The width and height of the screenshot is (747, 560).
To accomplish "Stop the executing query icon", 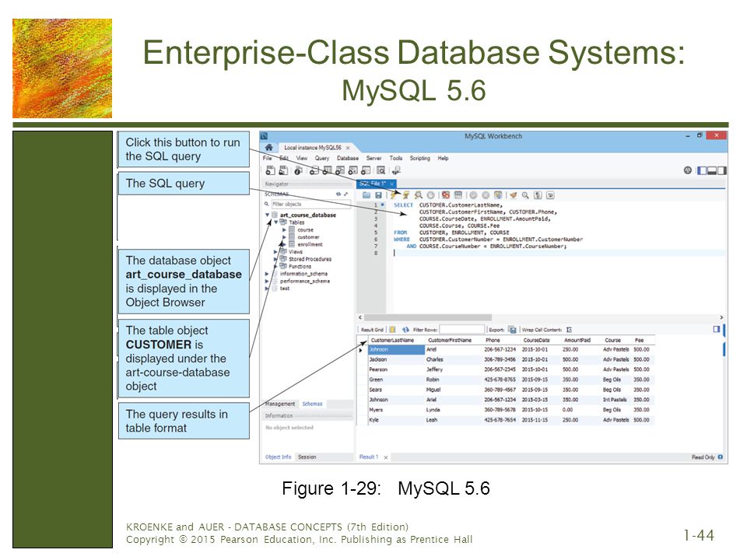I will pos(430,195).
